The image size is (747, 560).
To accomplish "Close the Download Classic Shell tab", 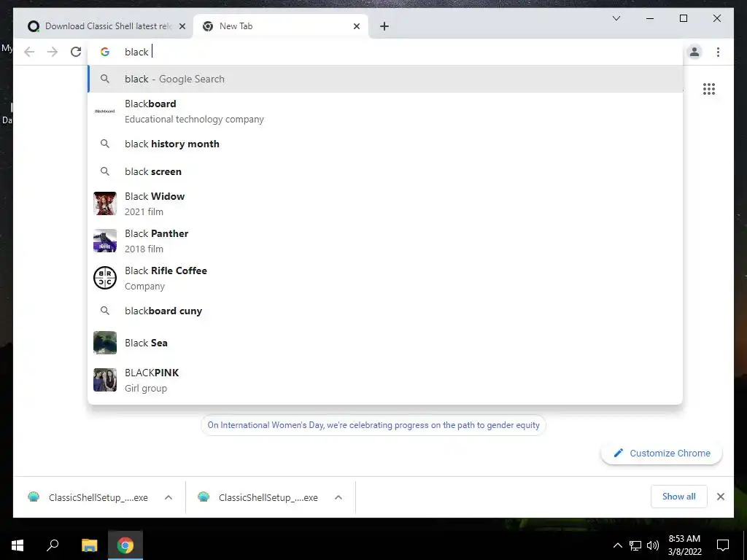I will (x=182, y=26).
